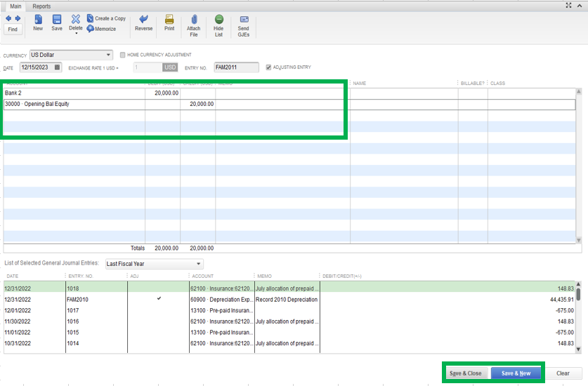Screen dimensions: 588x386
Task: Select entry 1016 in the list
Action: pyautogui.click(x=289, y=321)
